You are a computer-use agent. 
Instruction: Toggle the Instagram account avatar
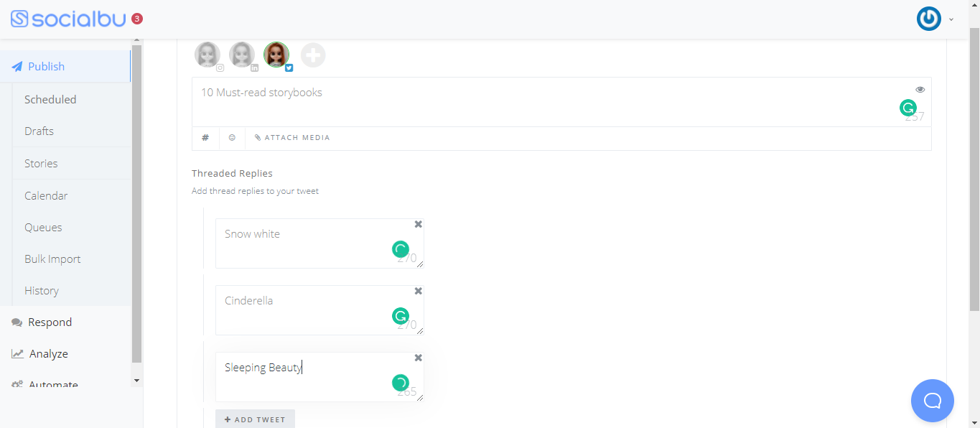[x=208, y=55]
